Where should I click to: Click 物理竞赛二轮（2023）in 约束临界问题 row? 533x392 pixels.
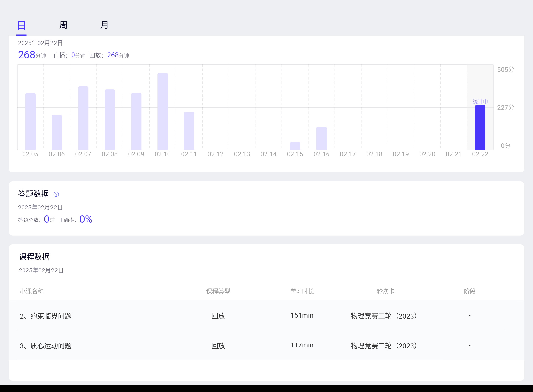point(386,316)
